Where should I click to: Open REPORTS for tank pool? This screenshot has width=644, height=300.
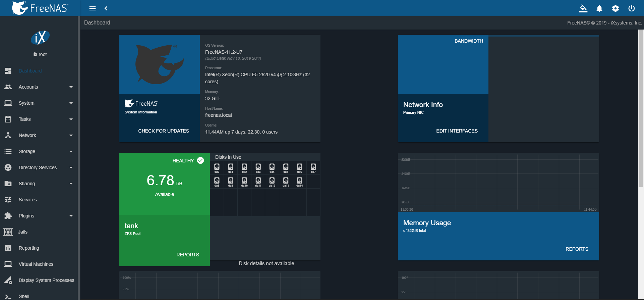(188, 255)
